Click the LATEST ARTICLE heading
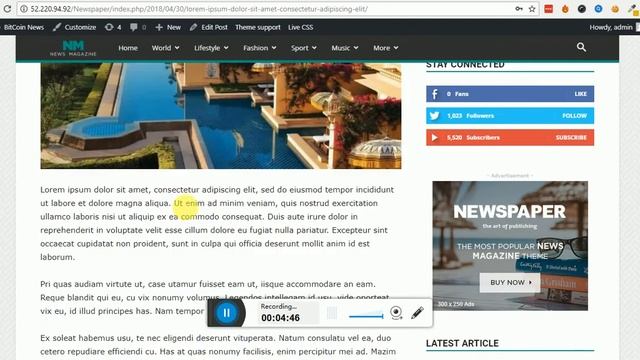This screenshot has height=360, width=640. [x=462, y=343]
